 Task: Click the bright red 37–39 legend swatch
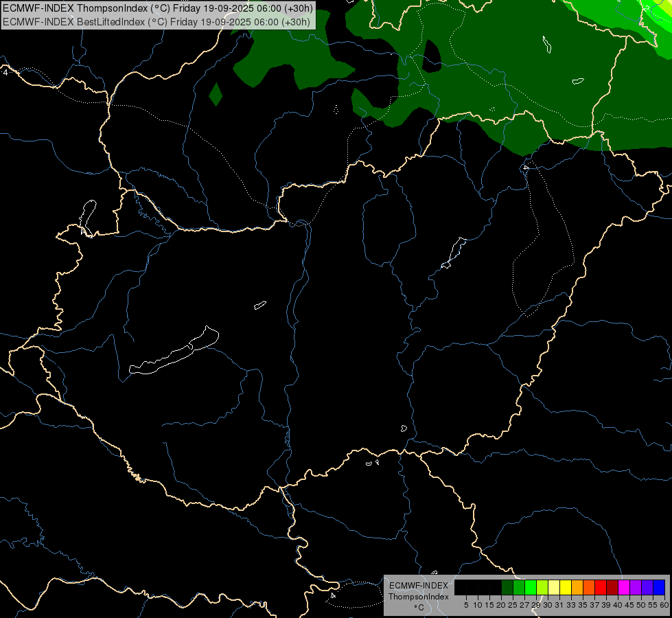click(601, 587)
